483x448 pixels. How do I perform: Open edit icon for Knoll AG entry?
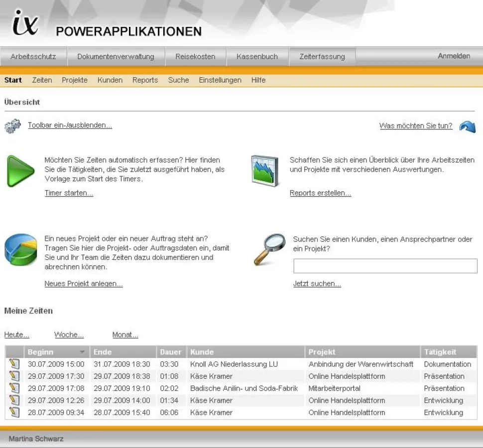14,364
